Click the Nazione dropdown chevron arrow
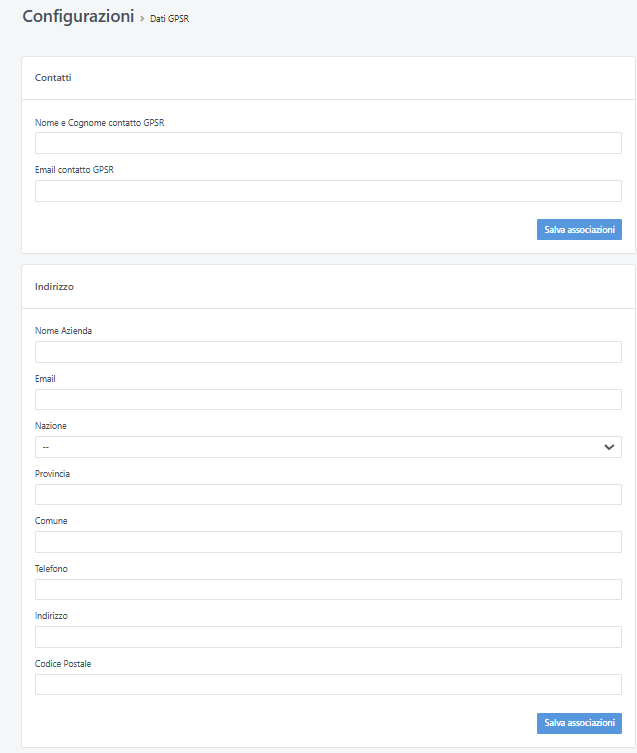 click(609, 447)
